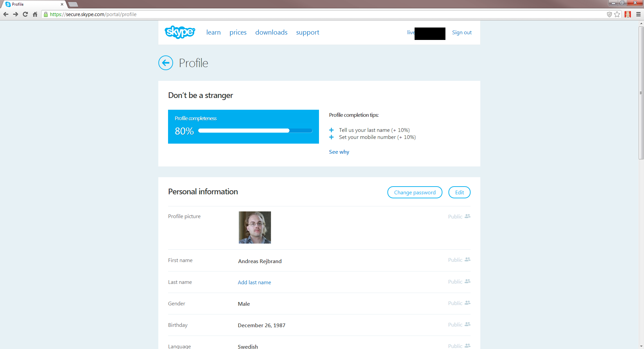Click the profile completeness progress bar

[x=255, y=131]
